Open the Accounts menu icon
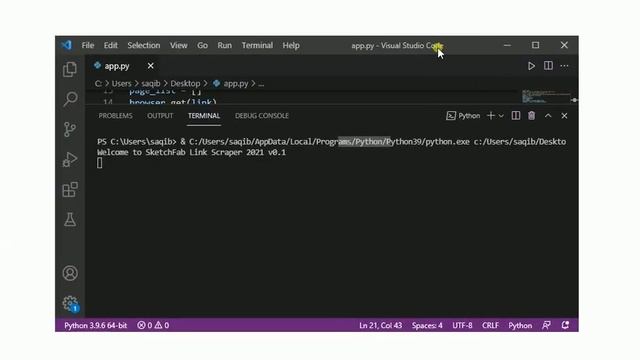 click(70, 273)
